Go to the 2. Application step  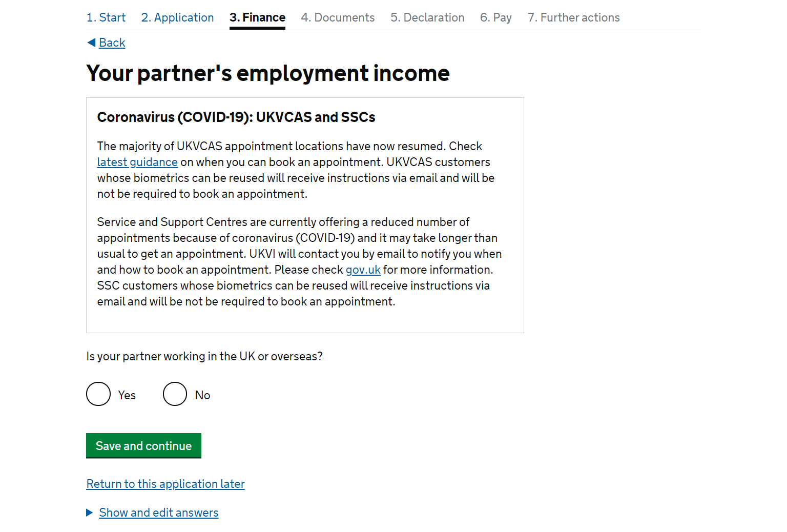[177, 17]
